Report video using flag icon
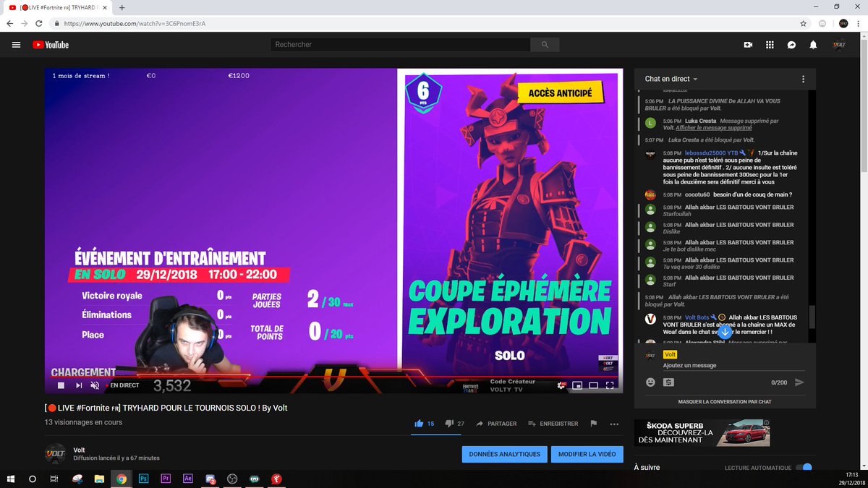The width and height of the screenshot is (868, 488). coord(594,424)
